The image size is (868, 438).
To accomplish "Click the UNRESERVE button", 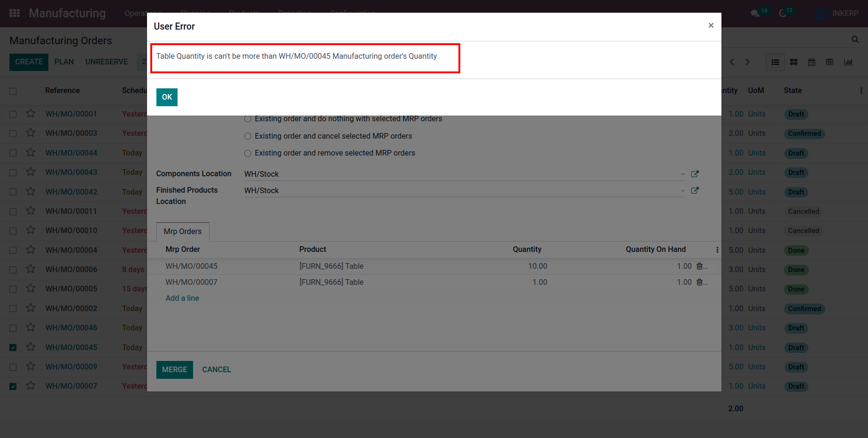I will pyautogui.click(x=107, y=62).
